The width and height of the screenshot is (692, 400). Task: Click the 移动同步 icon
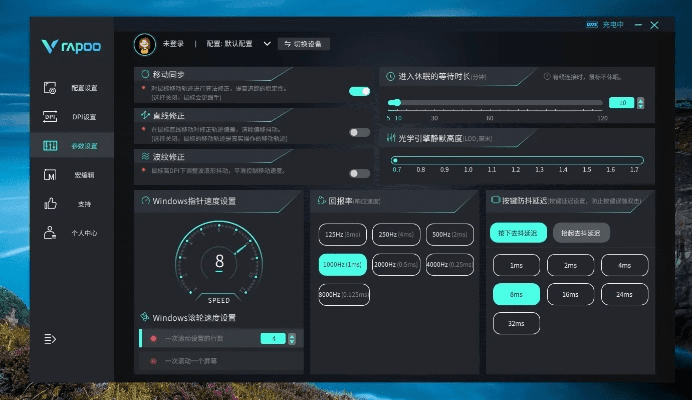[145, 74]
